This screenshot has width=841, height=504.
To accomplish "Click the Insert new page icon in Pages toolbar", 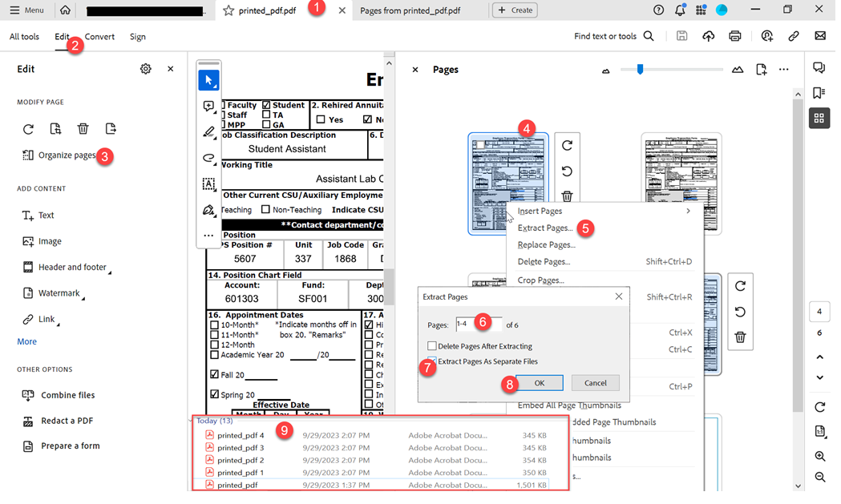I will coord(762,70).
